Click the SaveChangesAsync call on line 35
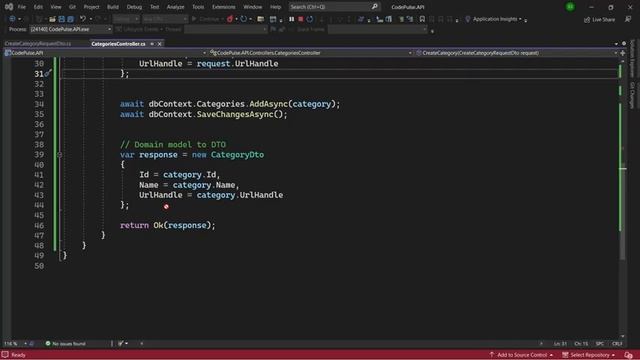 242,114
